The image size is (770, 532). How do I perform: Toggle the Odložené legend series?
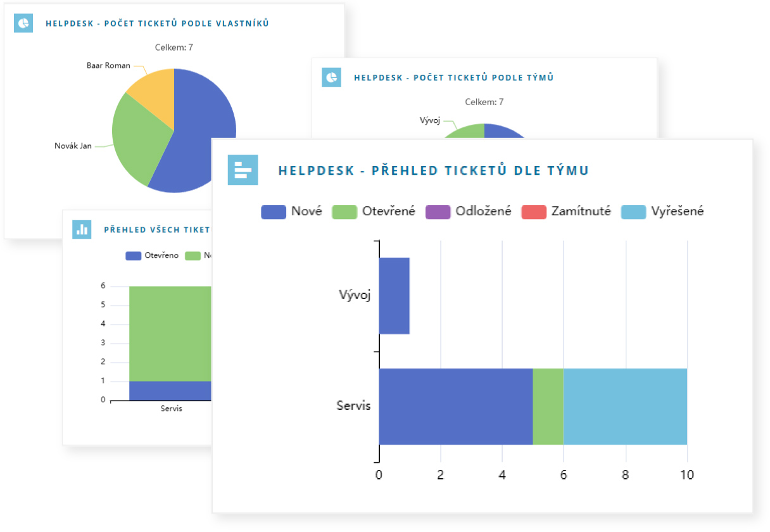(x=468, y=212)
